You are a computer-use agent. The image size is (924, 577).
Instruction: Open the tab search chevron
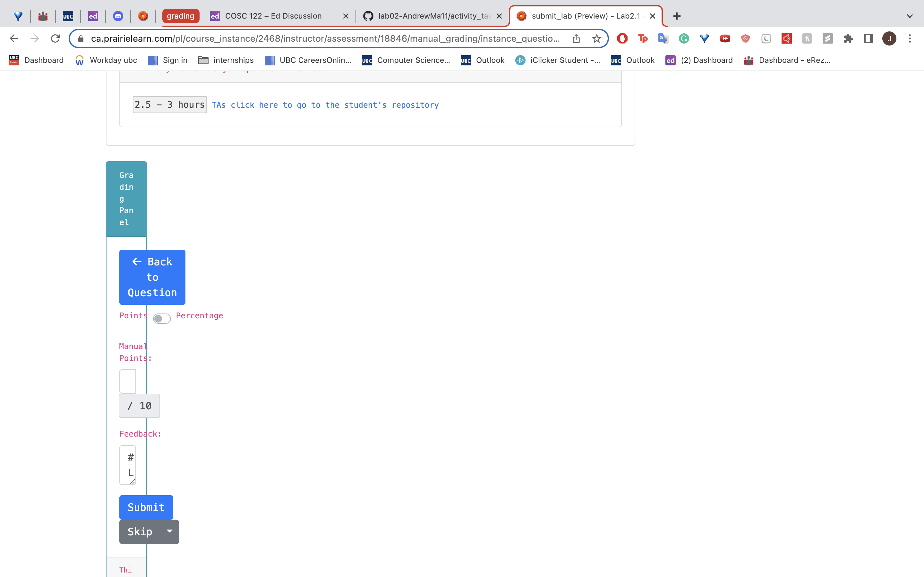coord(910,16)
